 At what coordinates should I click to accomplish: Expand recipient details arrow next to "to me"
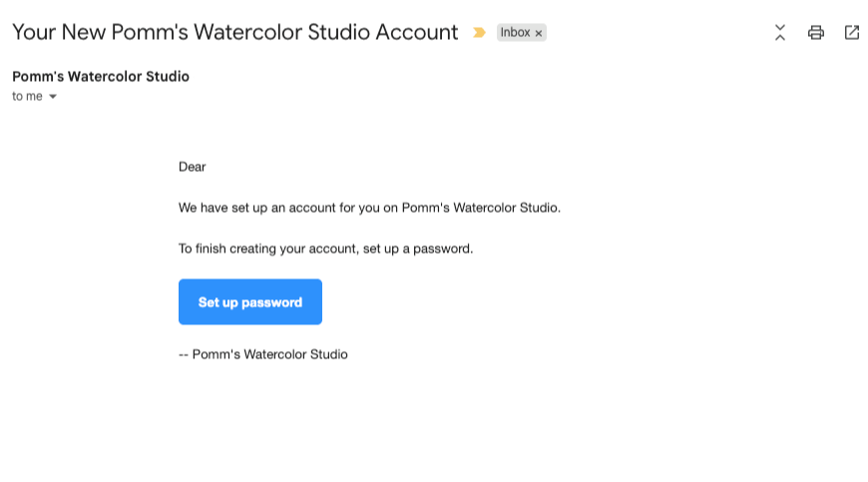coord(53,97)
